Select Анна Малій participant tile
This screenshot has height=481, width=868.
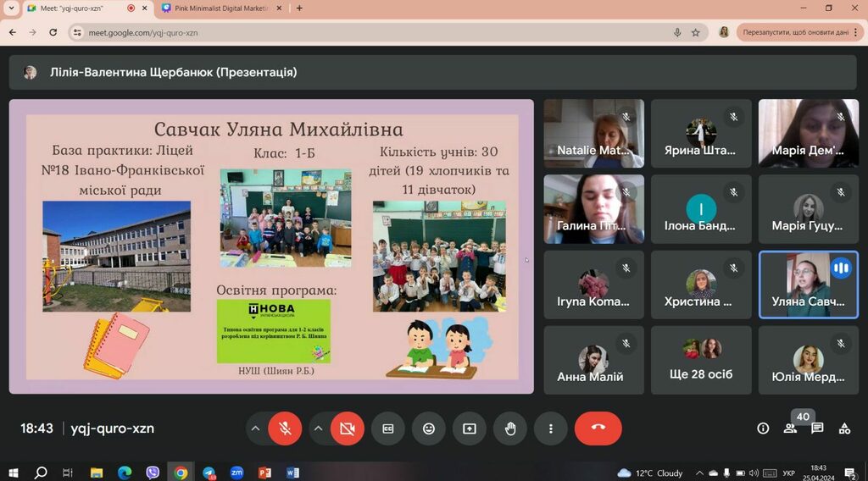pyautogui.click(x=593, y=360)
